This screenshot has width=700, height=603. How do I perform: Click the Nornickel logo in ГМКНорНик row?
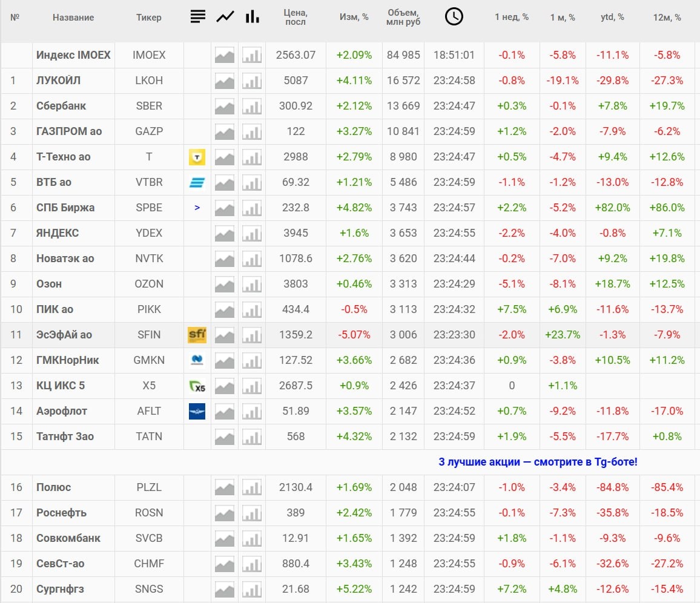pyautogui.click(x=197, y=360)
